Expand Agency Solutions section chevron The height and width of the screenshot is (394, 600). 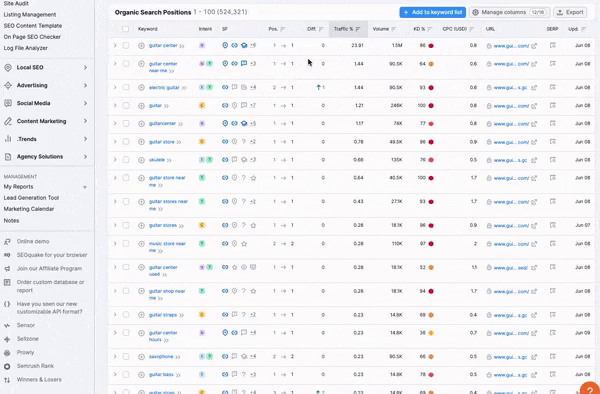(x=85, y=156)
